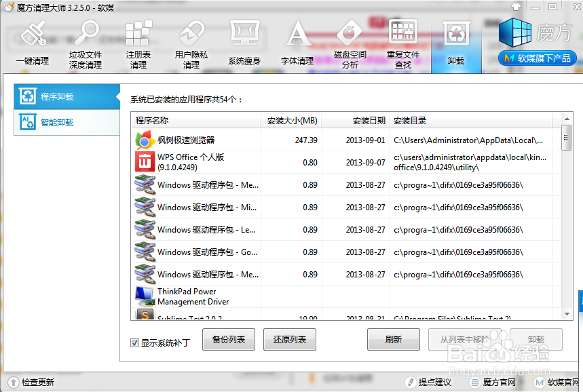The height and width of the screenshot is (392, 583).
Task: Click icon of Windows 驱动程序包 - Go... row
Action: click(x=145, y=252)
